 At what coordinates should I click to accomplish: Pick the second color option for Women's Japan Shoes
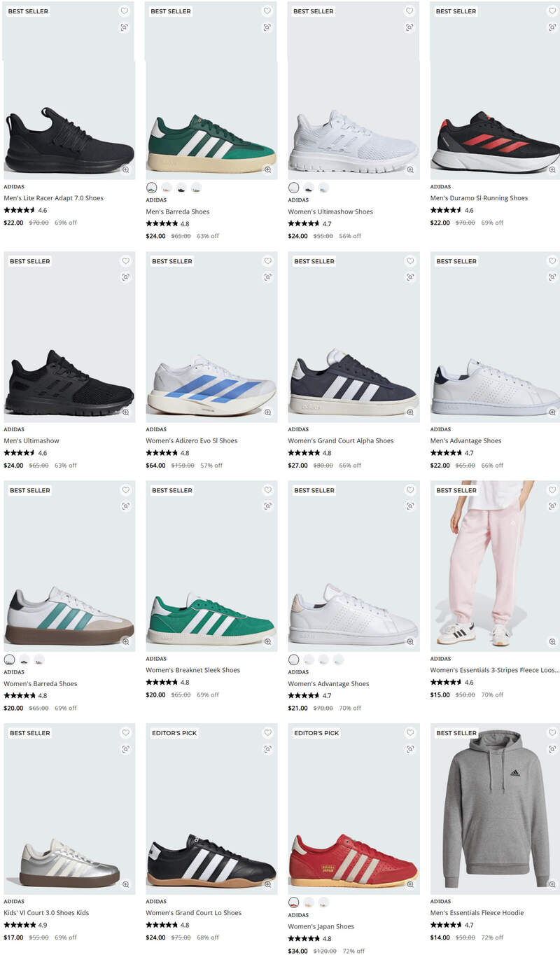(309, 902)
